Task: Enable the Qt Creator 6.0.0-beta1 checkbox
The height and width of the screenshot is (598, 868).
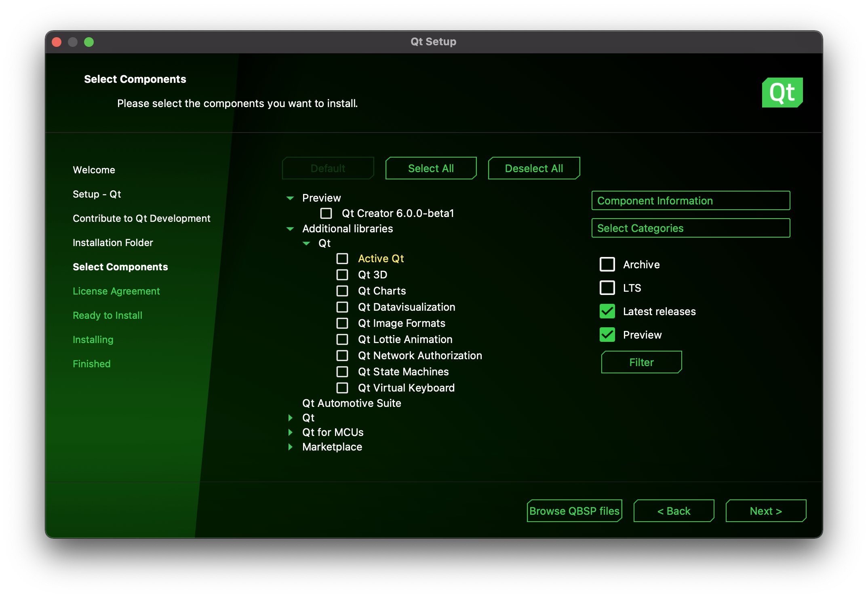Action: [326, 213]
